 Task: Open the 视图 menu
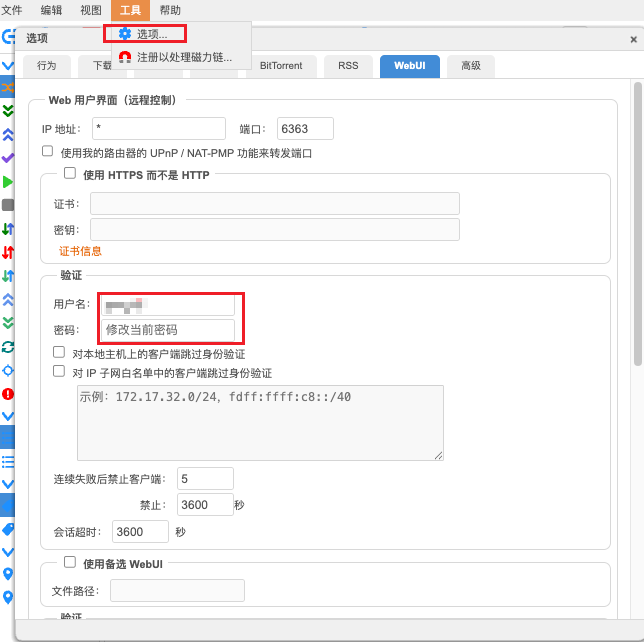[91, 10]
